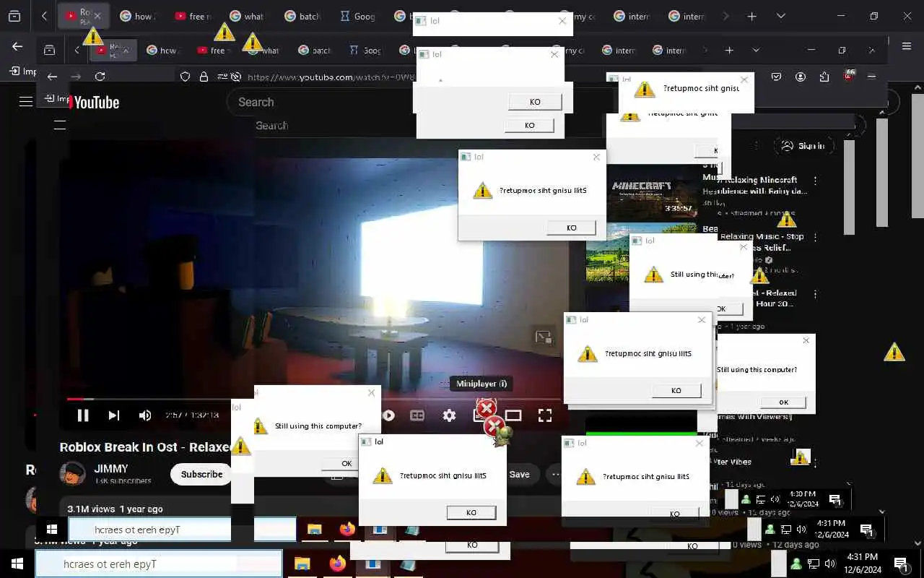Image resolution: width=924 pixels, height=578 pixels.
Task: Toggle subtitles/CC button in the player
Action: point(417,415)
